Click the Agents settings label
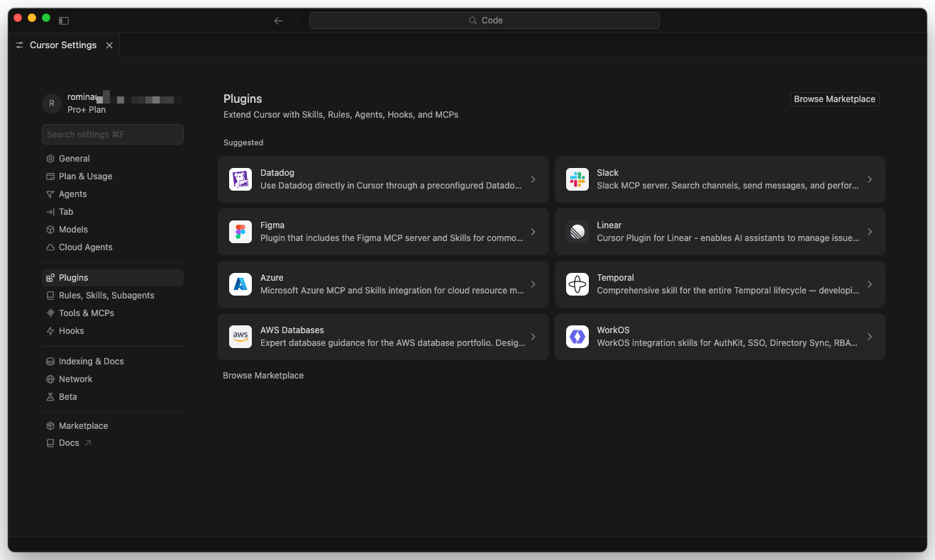 (x=73, y=194)
